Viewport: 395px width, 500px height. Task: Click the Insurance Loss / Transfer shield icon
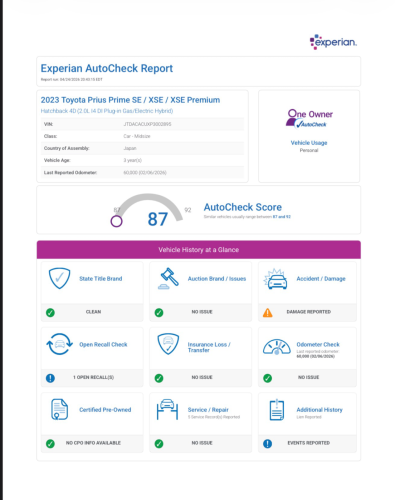(168, 344)
